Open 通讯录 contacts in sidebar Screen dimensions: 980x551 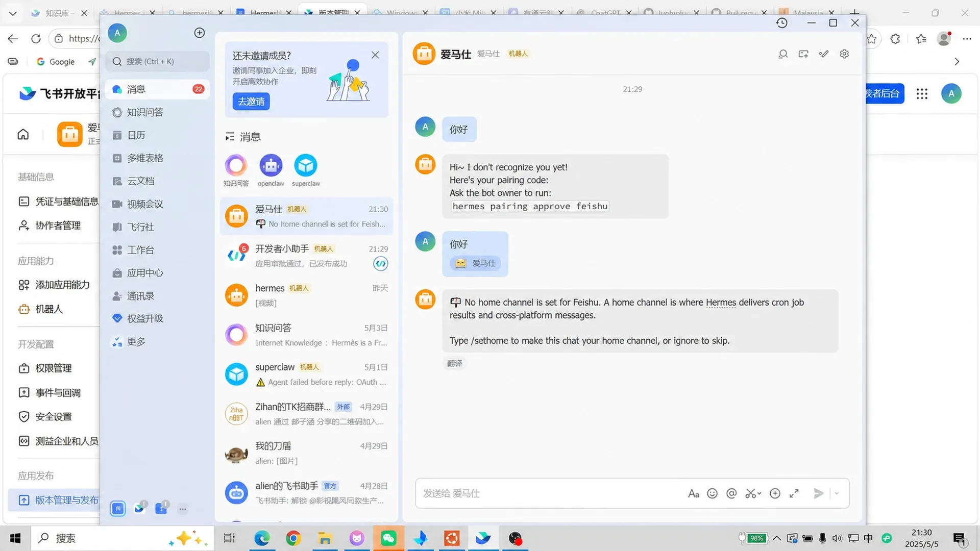(158, 296)
